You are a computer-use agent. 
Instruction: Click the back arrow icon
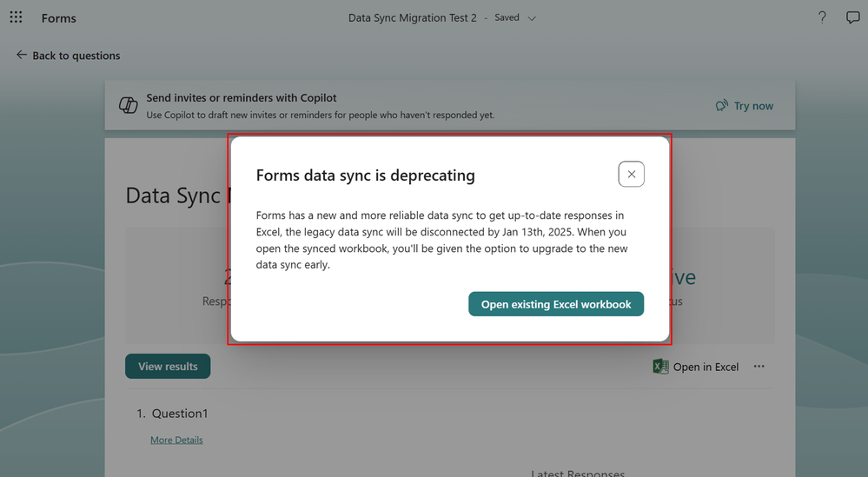point(22,55)
